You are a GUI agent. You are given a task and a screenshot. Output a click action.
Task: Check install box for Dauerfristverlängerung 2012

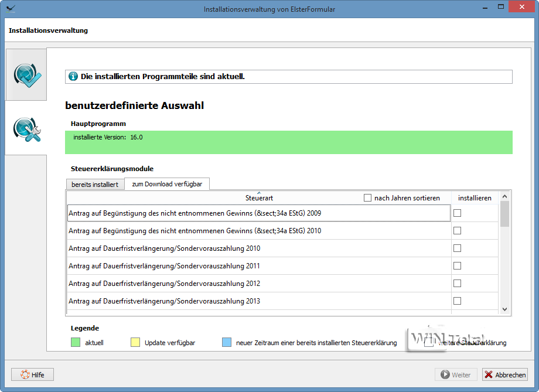(x=457, y=284)
